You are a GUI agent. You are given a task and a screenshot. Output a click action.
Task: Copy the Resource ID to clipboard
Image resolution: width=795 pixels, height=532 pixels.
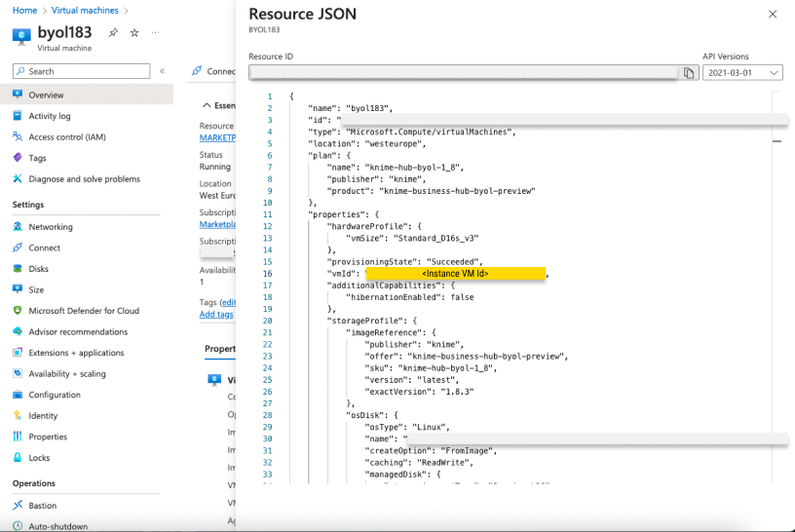(689, 73)
